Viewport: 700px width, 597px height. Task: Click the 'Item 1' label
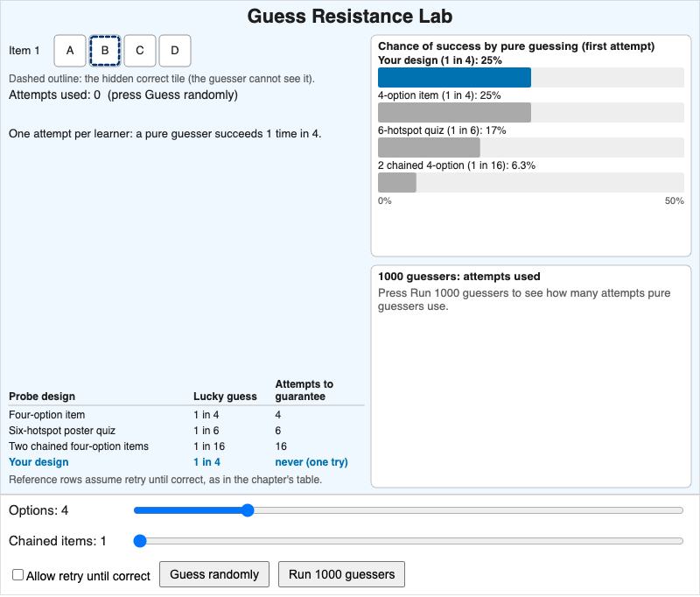pos(24,51)
